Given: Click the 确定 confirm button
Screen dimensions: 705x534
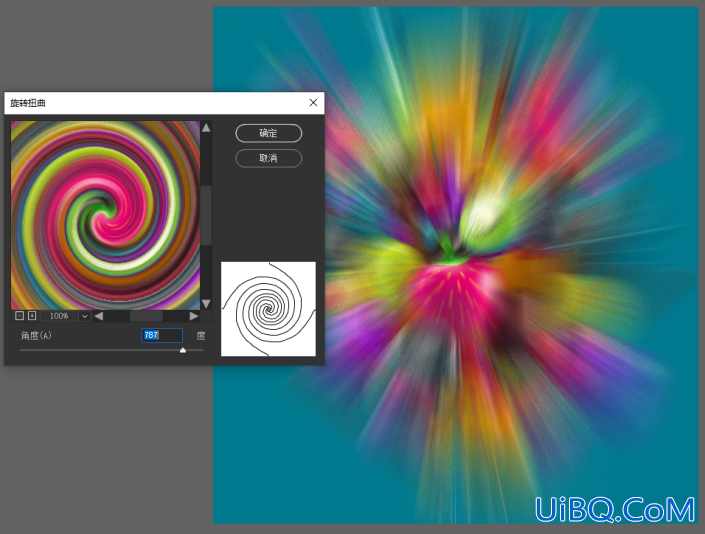Looking at the screenshot, I should click(268, 133).
